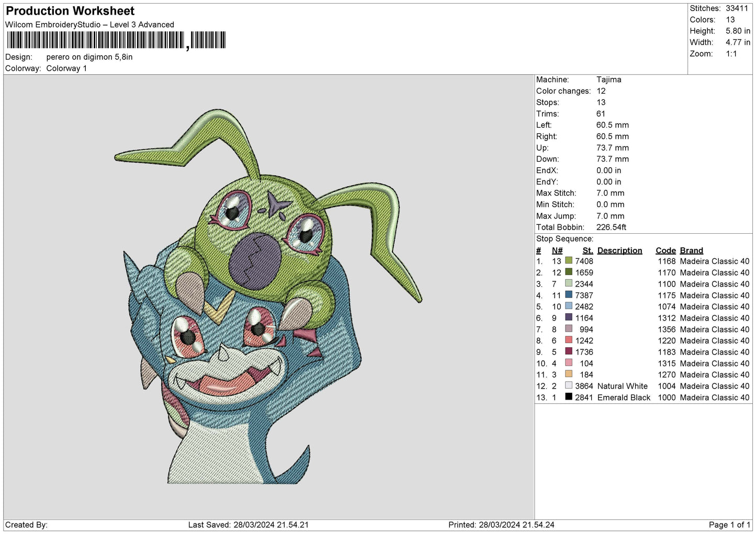Click the Max Stitch value 7.0 mm

pos(610,193)
